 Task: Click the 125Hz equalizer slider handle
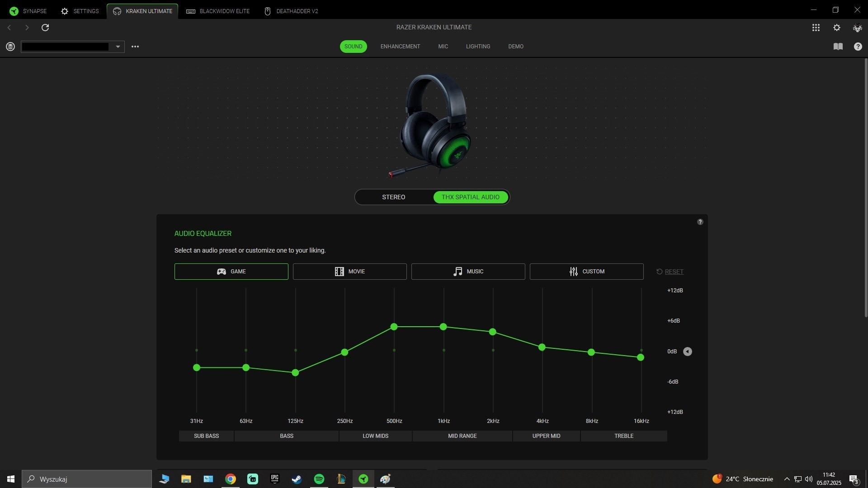pos(295,373)
